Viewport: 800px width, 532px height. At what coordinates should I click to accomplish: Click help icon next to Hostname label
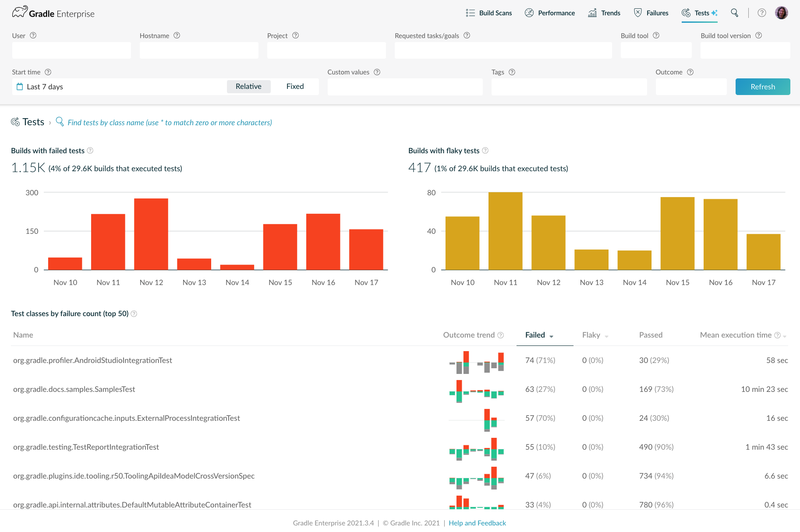(x=177, y=35)
